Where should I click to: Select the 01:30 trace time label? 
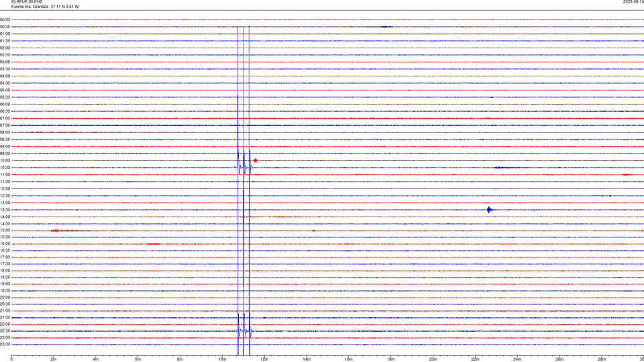coord(5,41)
